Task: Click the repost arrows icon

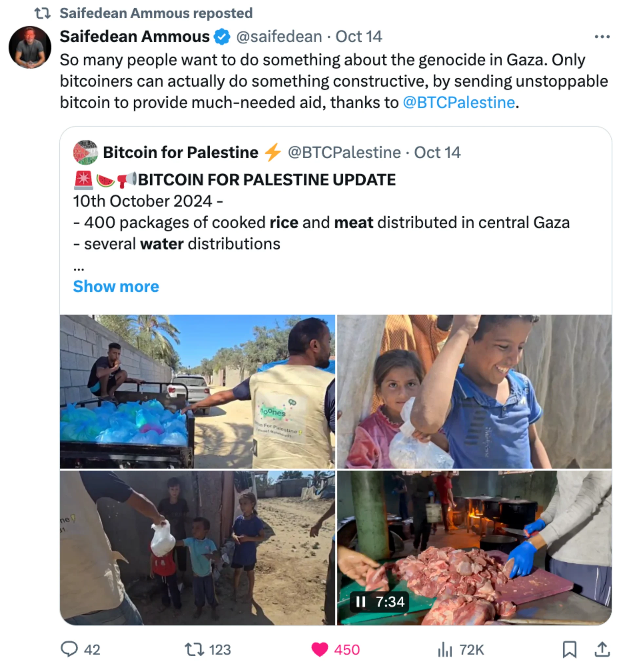Action: click(x=194, y=649)
